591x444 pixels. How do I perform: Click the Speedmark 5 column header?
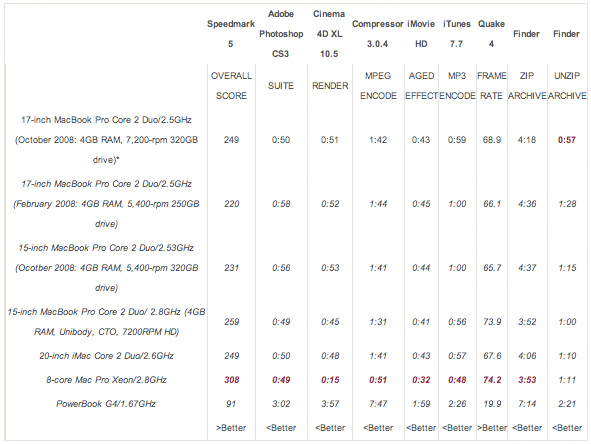(231, 34)
